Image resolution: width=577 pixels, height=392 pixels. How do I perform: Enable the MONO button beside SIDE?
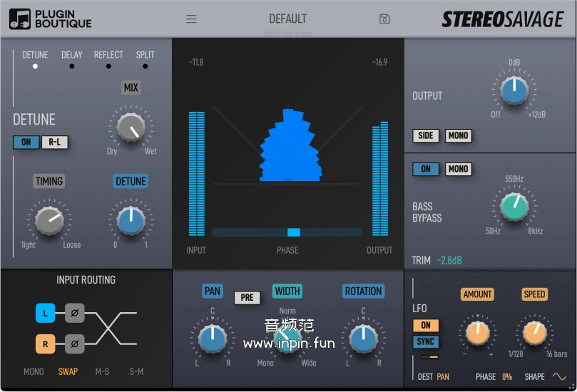[458, 135]
